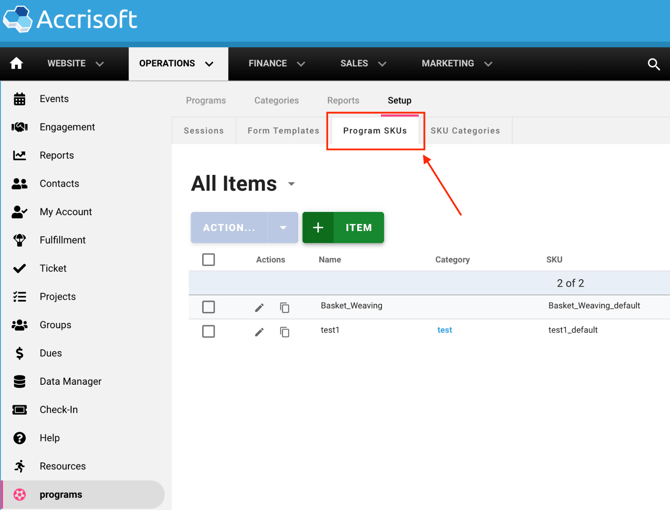This screenshot has width=670, height=510.
Task: Open the Data Manager database icon
Action: [19, 381]
